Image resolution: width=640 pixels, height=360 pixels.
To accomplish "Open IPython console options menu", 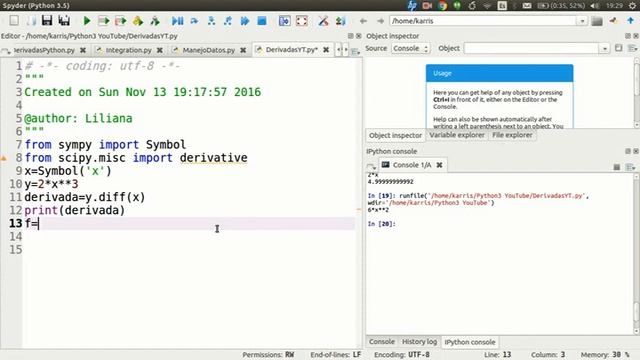I will (x=631, y=167).
